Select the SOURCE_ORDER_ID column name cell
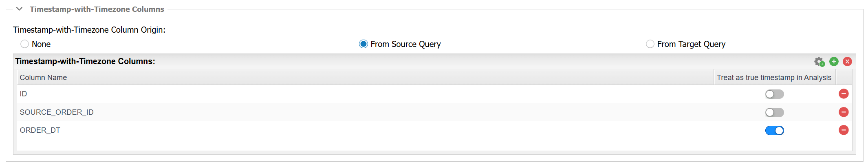 (x=365, y=112)
